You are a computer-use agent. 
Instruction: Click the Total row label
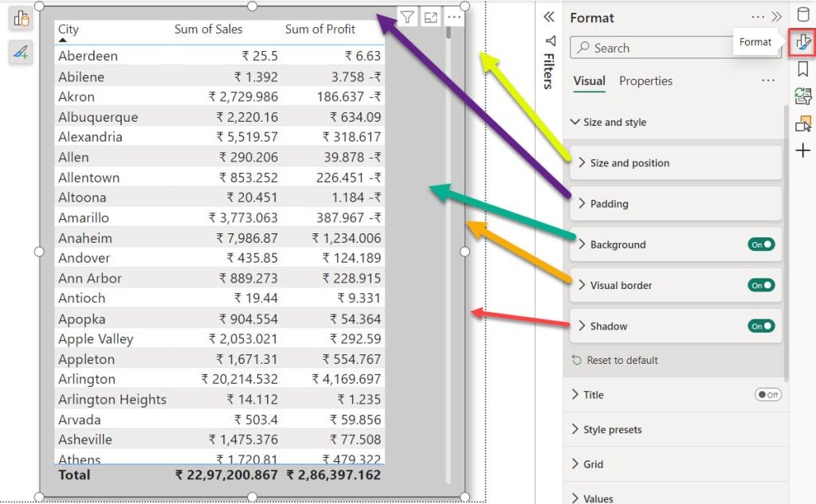74,475
